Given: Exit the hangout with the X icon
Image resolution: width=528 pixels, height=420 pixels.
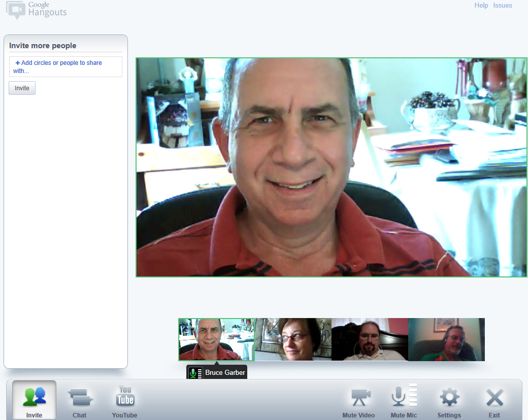Looking at the screenshot, I should tap(494, 400).
